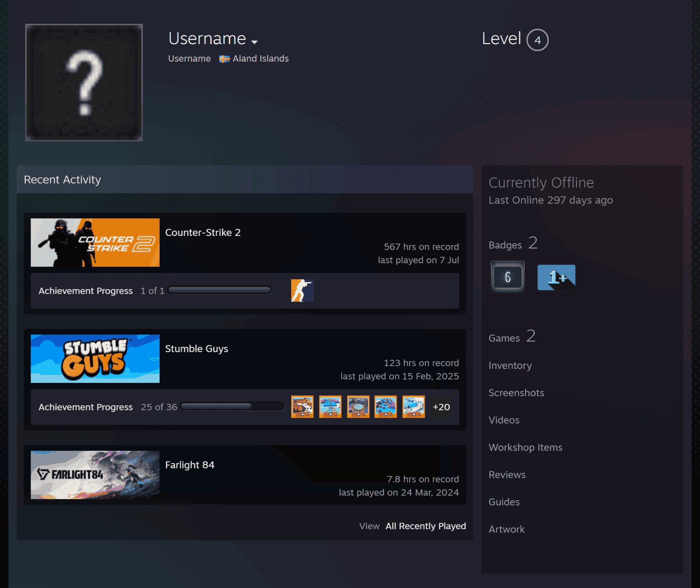Image resolution: width=700 pixels, height=588 pixels.
Task: Click the "7.8 hrs on record" text
Action: coord(423,479)
